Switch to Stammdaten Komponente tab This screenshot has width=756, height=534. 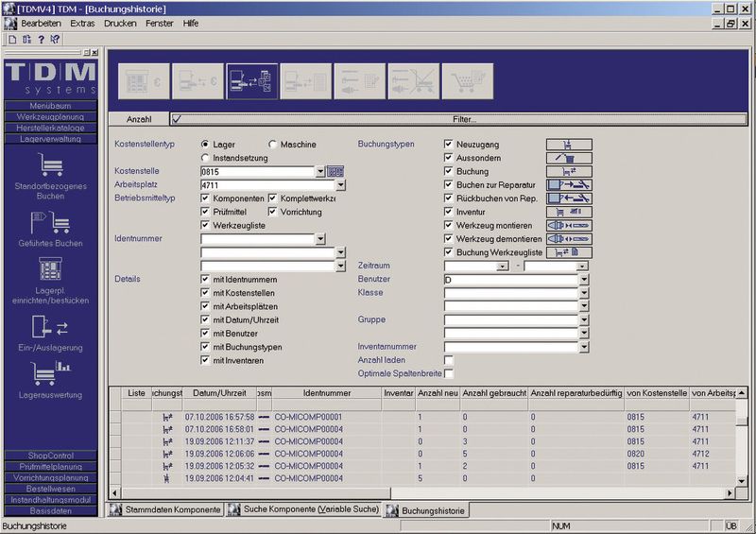pyautogui.click(x=166, y=509)
